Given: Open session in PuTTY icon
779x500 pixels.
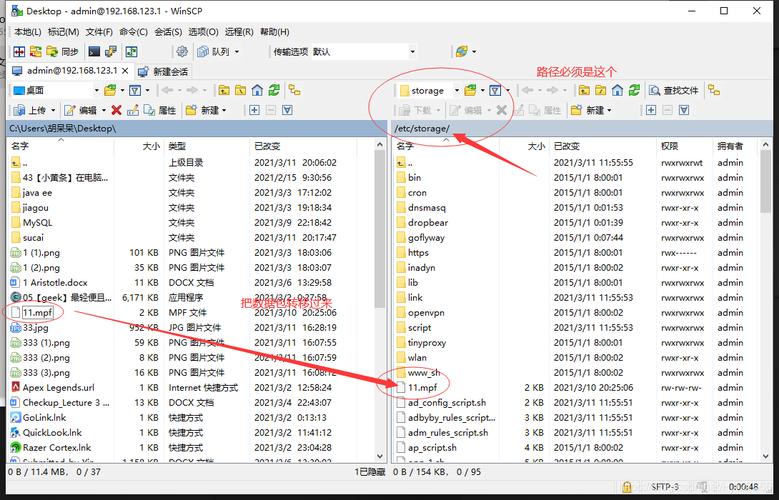Looking at the screenshot, I should pos(111,52).
